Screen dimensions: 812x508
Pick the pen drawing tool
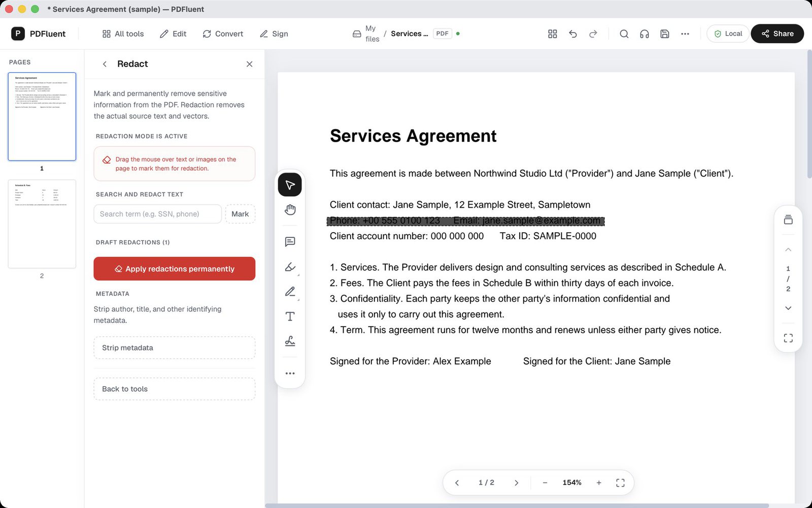point(290,292)
